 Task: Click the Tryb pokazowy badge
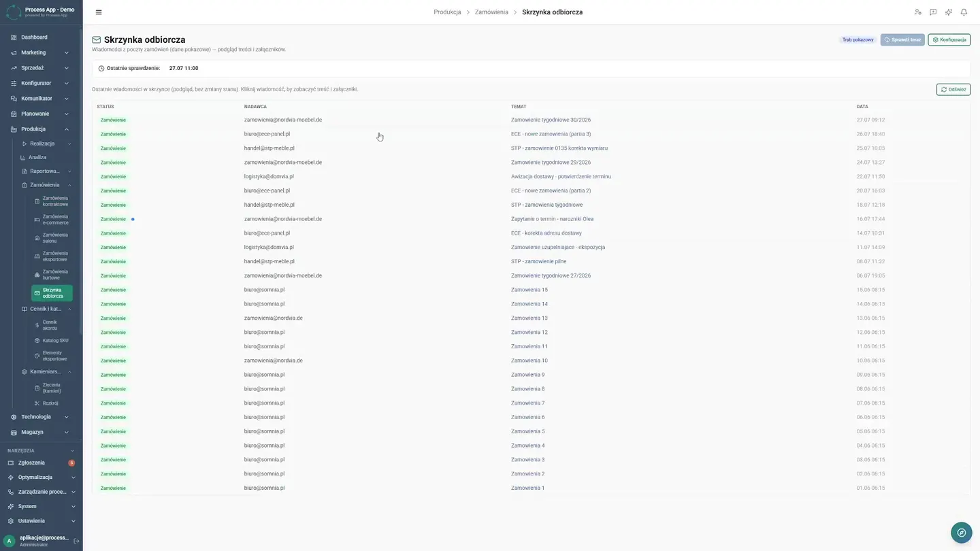(x=857, y=39)
